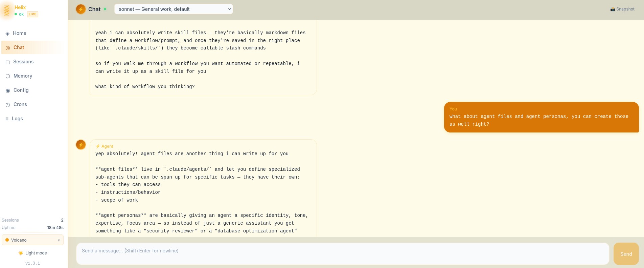
Task: Click the sun icon for Light mode
Action: 21,253
